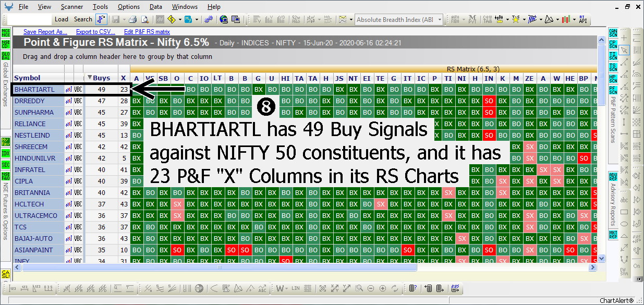Click the horizontal scrollbar thumb below matrix
The width and height of the screenshot is (644, 305).
coord(220,267)
